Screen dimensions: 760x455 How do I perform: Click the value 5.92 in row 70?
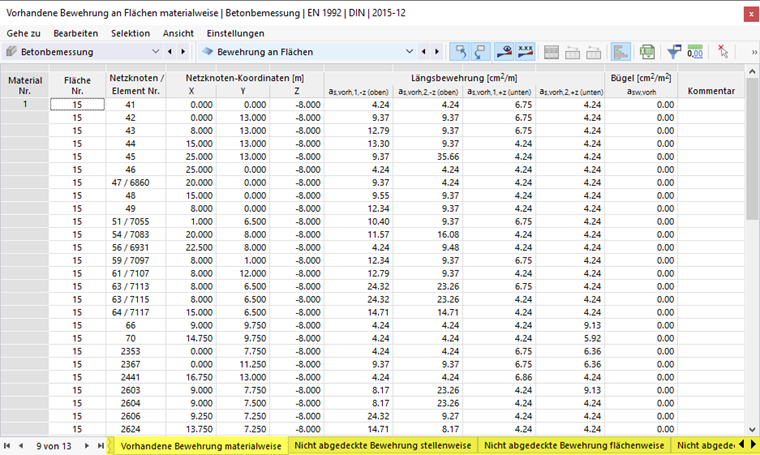tap(570, 338)
